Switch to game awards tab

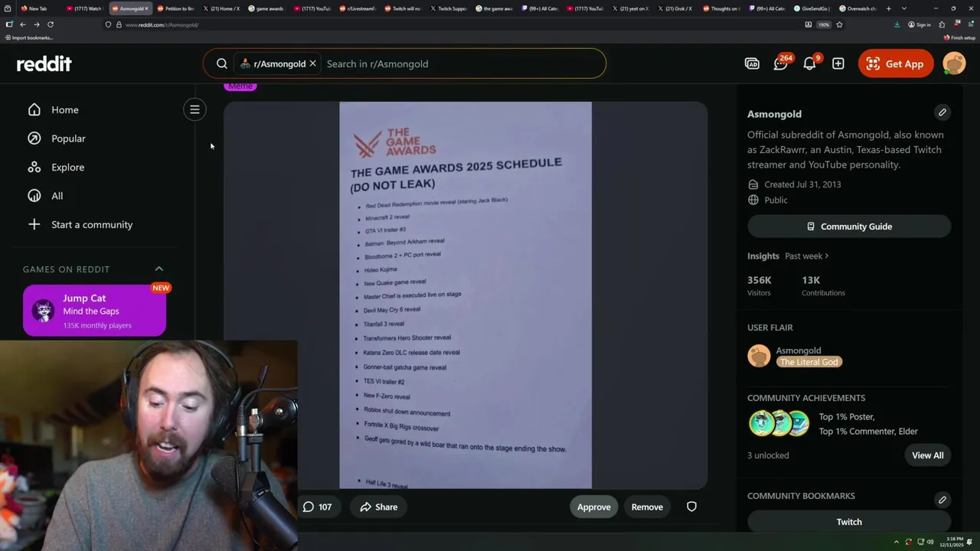tap(266, 8)
